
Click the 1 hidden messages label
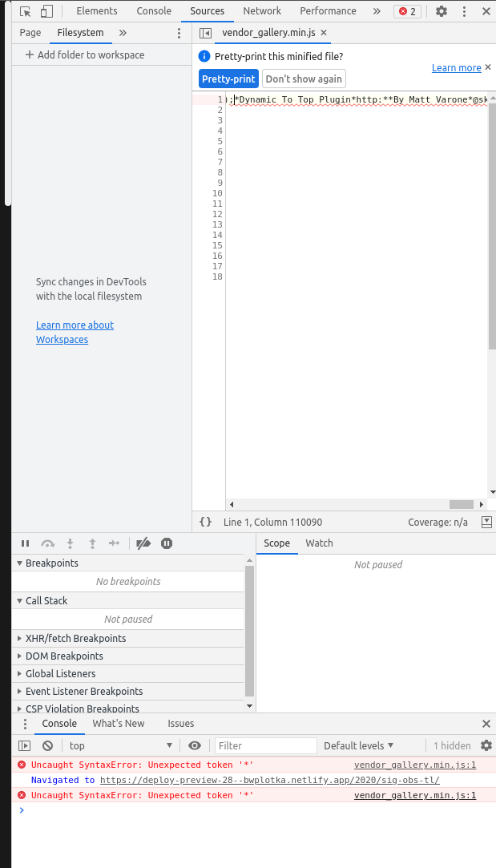[x=452, y=745]
